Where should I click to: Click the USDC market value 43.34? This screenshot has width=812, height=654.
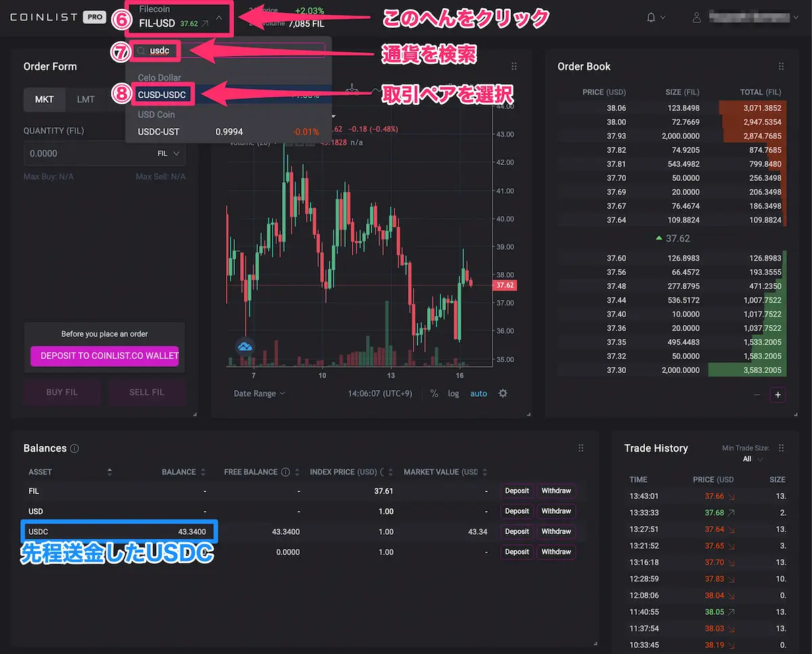pyautogui.click(x=478, y=531)
